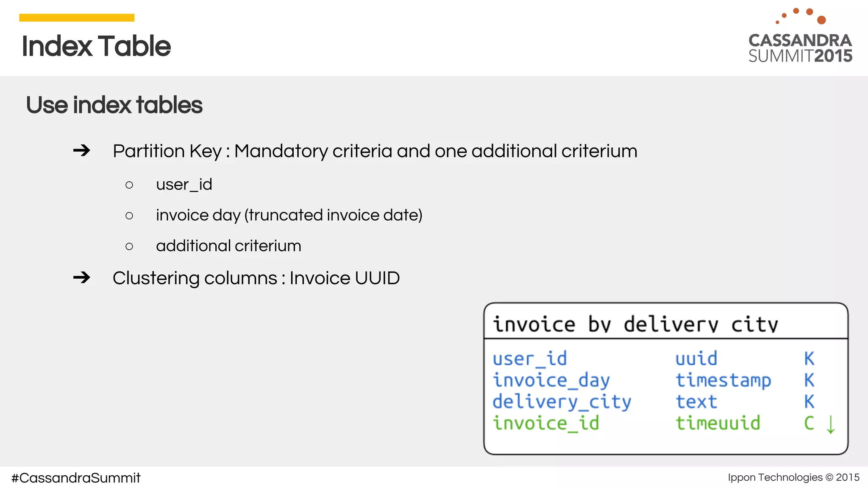868x488 pixels.
Task: Click the circle bullet next to user_id
Action: coord(129,185)
